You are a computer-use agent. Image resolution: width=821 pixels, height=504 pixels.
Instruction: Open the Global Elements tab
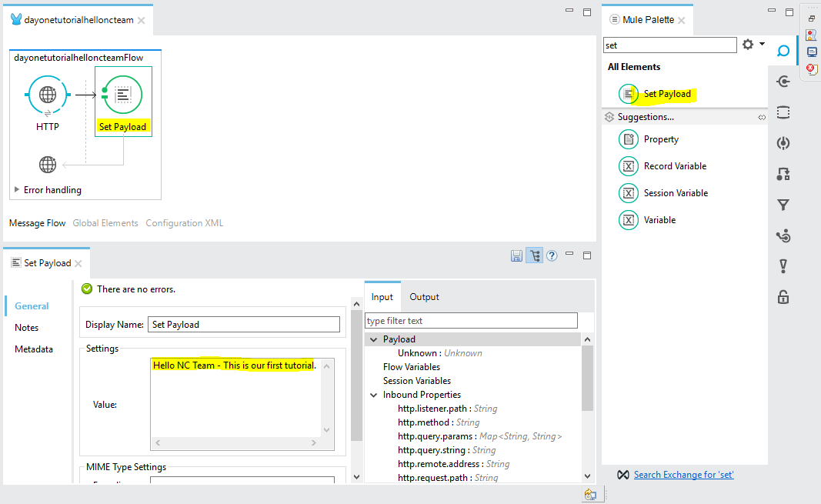click(105, 222)
